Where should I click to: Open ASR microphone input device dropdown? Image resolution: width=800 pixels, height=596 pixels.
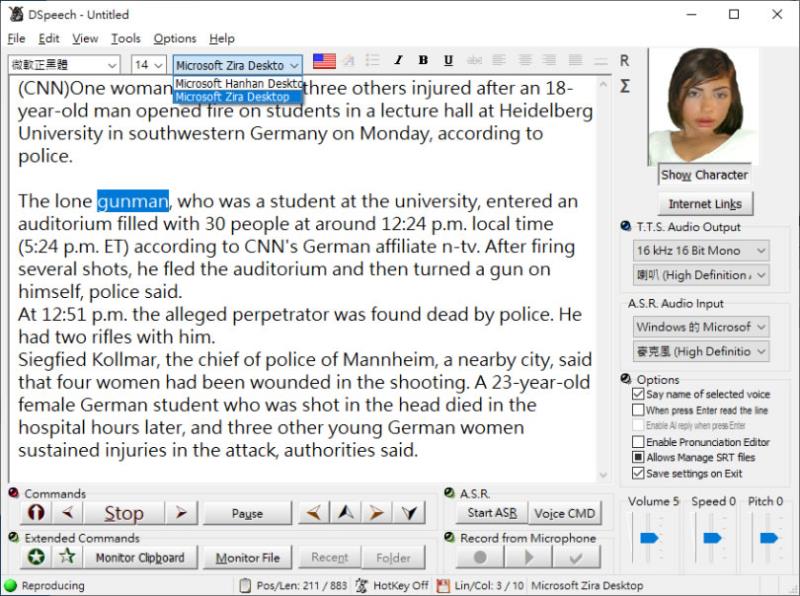click(x=701, y=351)
